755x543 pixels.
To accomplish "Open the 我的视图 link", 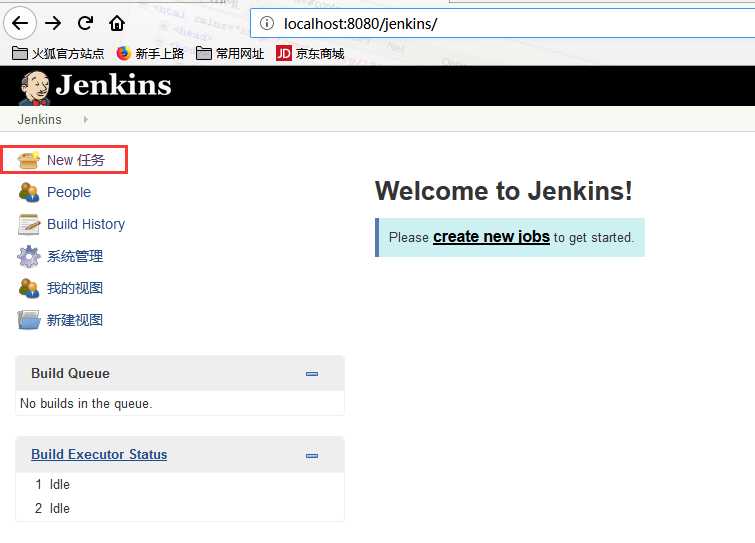I will (x=75, y=288).
